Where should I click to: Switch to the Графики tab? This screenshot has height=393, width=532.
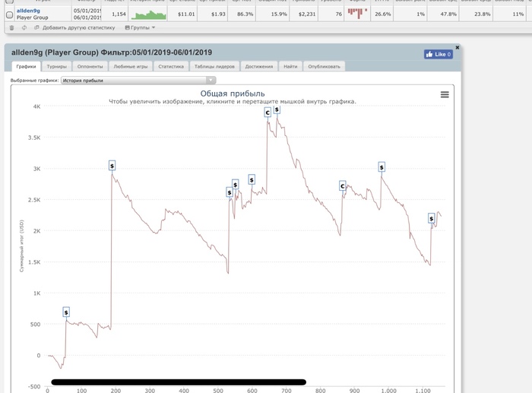click(x=26, y=67)
